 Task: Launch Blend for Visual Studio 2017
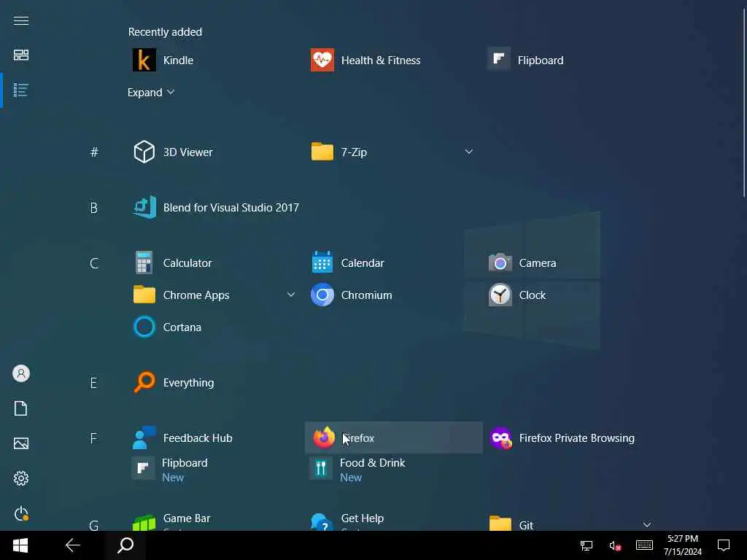[216, 208]
